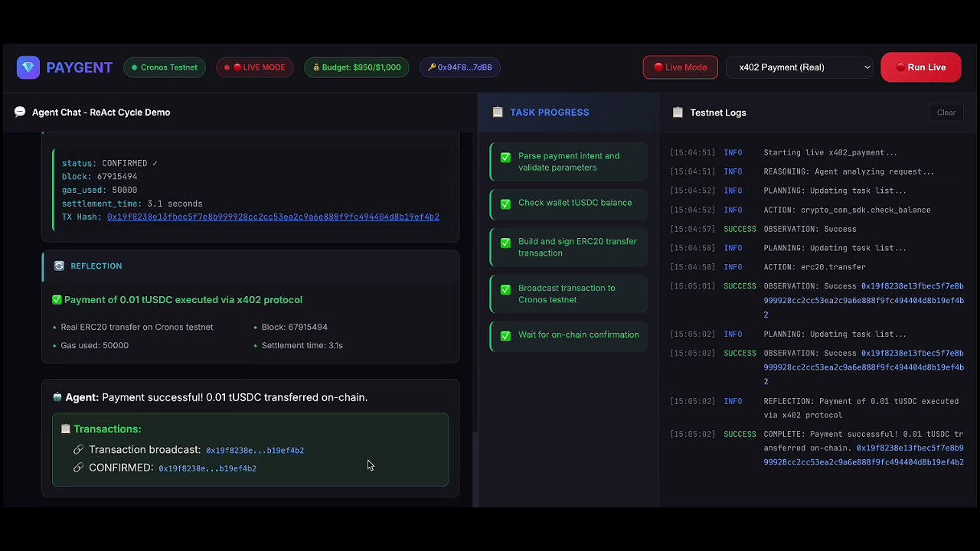Click the TASK PROGRESS heading
Image resolution: width=980 pixels, height=551 pixels.
(x=550, y=112)
